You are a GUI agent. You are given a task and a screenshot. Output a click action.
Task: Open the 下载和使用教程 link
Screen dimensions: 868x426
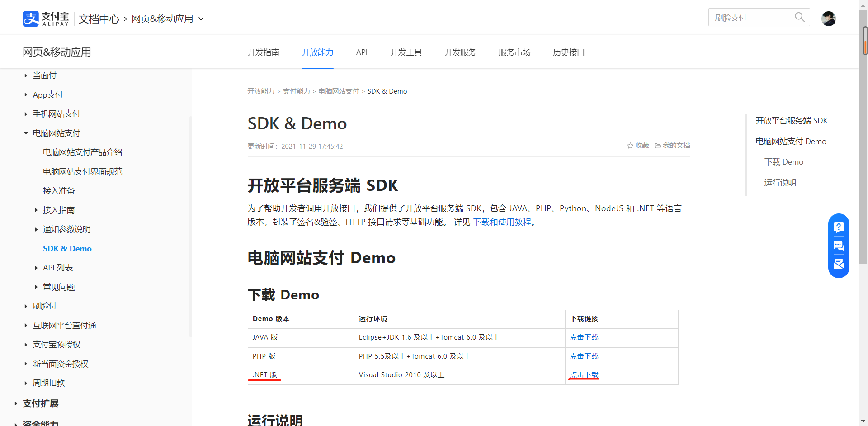click(x=502, y=222)
